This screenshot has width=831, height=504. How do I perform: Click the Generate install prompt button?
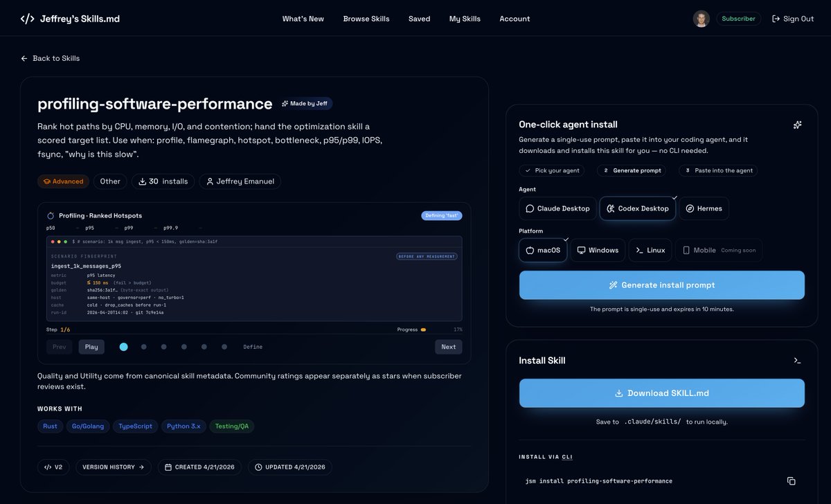(x=662, y=285)
